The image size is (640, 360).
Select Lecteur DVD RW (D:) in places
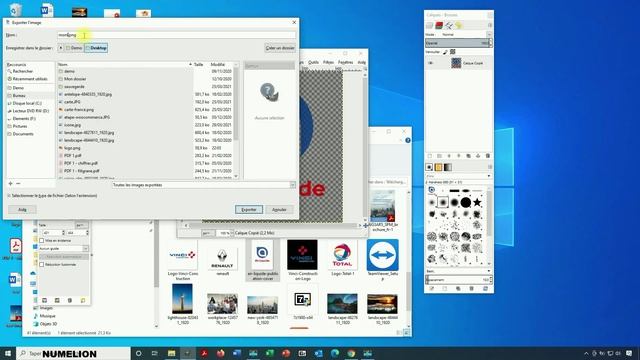pyautogui.click(x=30, y=111)
